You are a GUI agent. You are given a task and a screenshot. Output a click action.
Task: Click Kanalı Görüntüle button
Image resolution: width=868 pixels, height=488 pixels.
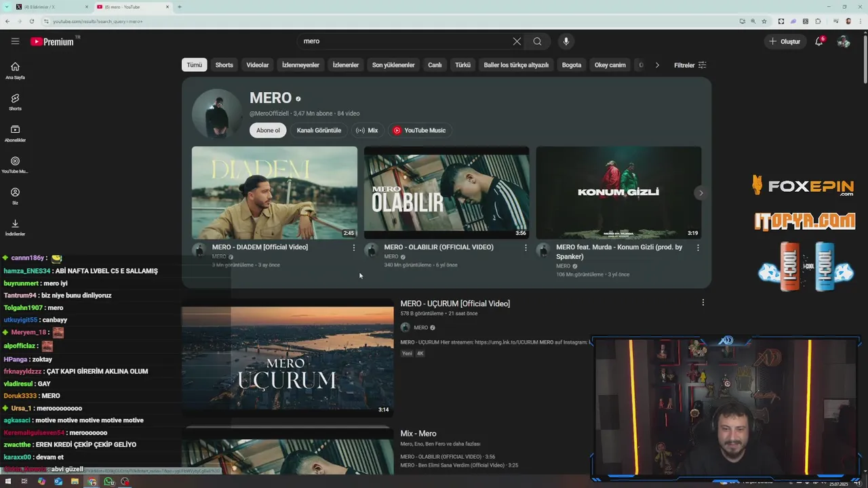pos(319,130)
